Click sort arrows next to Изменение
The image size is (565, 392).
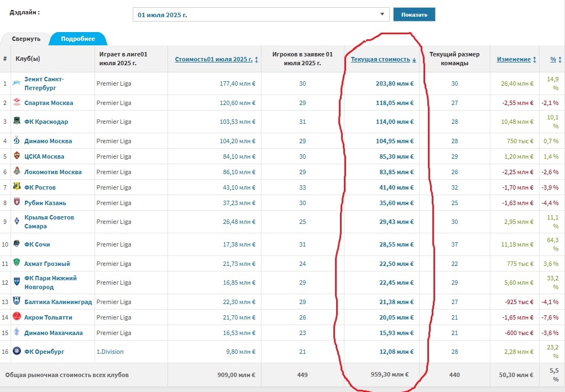[x=535, y=60]
